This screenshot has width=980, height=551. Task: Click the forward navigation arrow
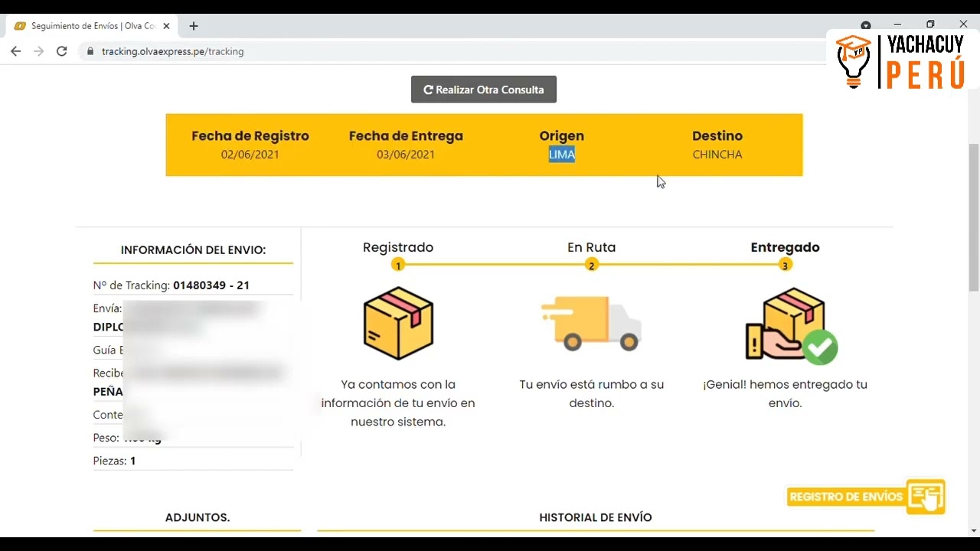coord(38,51)
